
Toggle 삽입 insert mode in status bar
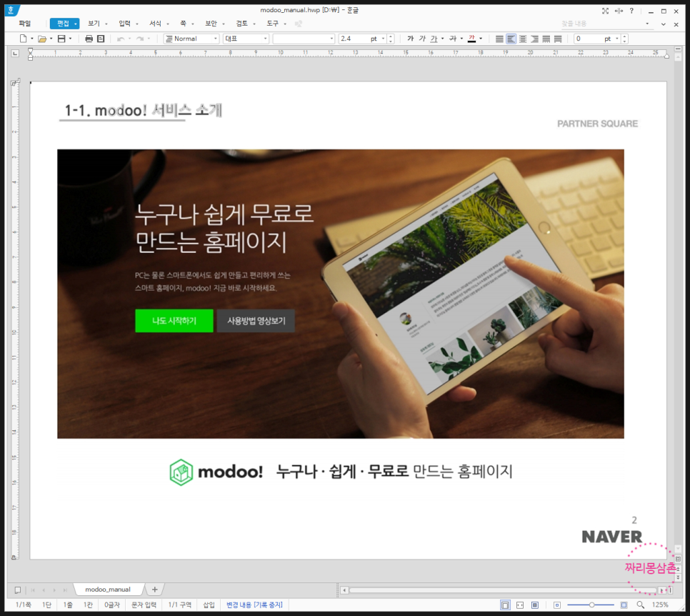tap(209, 605)
